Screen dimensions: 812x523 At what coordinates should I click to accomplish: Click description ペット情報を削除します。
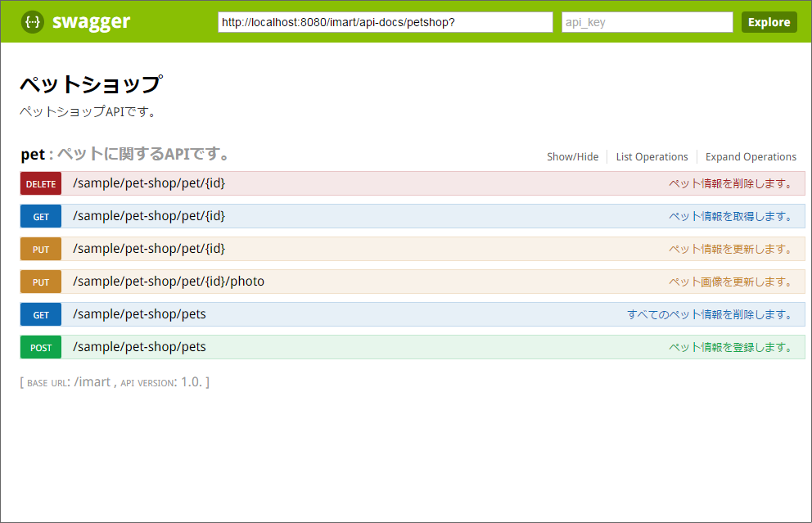pos(731,184)
